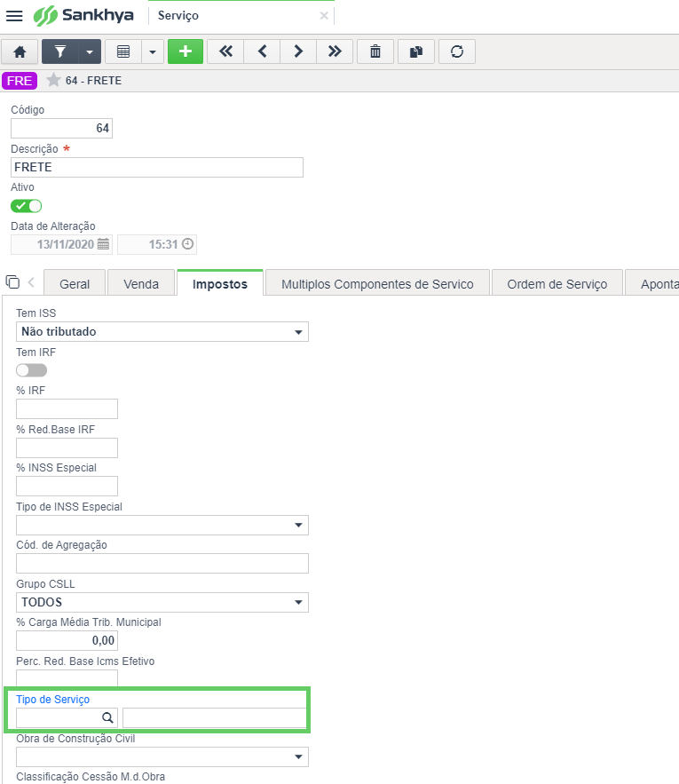Mark 64 - FRETE as favorite star

[53, 80]
